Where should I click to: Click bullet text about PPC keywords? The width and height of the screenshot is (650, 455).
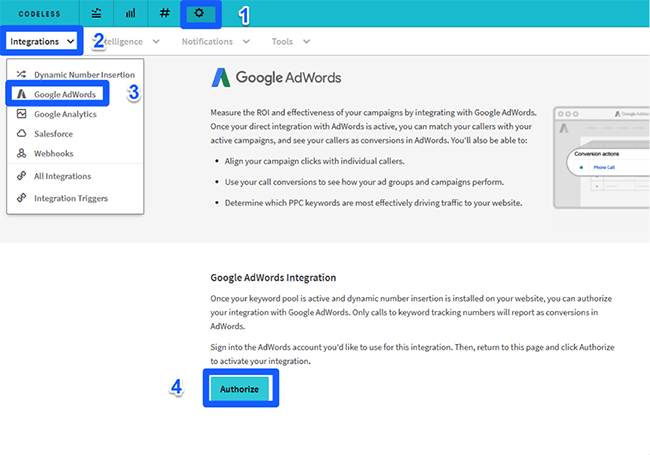(374, 203)
